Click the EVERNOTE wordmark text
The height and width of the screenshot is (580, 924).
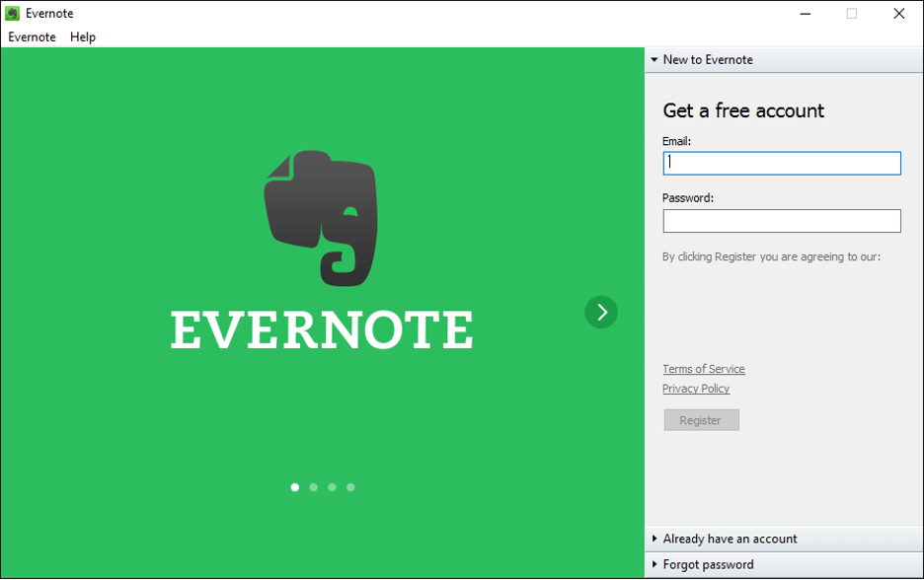[322, 329]
